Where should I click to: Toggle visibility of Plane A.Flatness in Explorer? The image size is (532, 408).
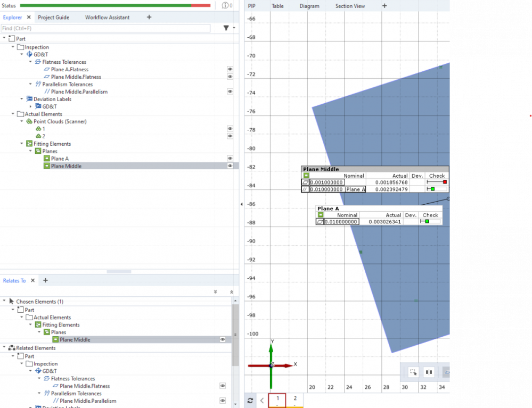click(230, 69)
